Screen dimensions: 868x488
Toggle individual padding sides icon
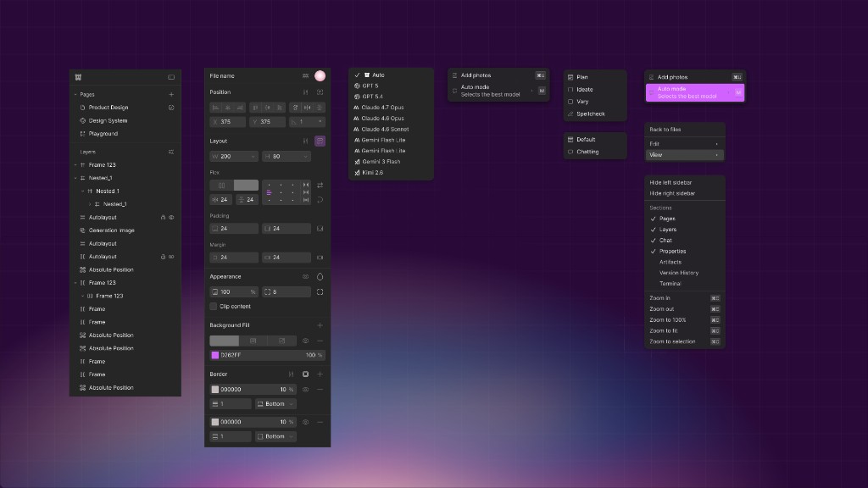(320, 229)
